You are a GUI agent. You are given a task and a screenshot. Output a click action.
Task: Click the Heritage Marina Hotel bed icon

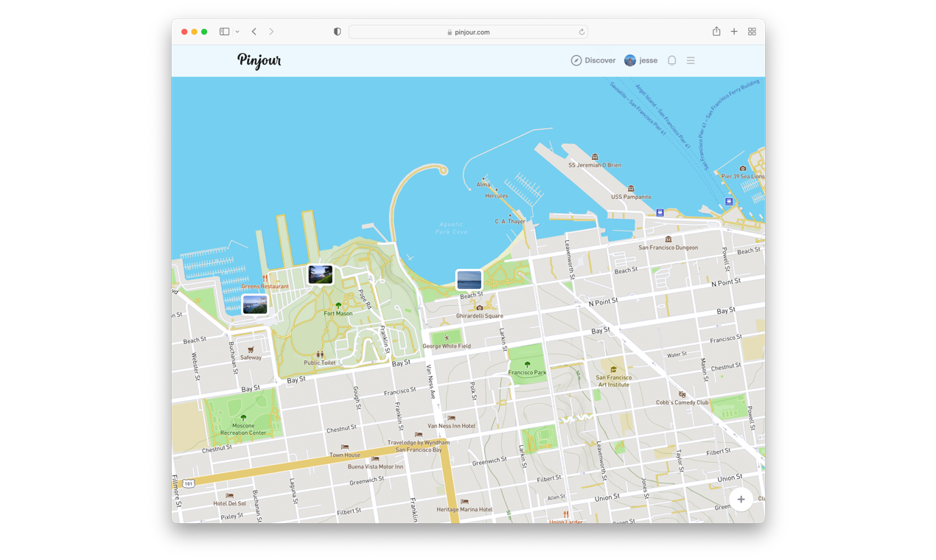pyautogui.click(x=464, y=501)
